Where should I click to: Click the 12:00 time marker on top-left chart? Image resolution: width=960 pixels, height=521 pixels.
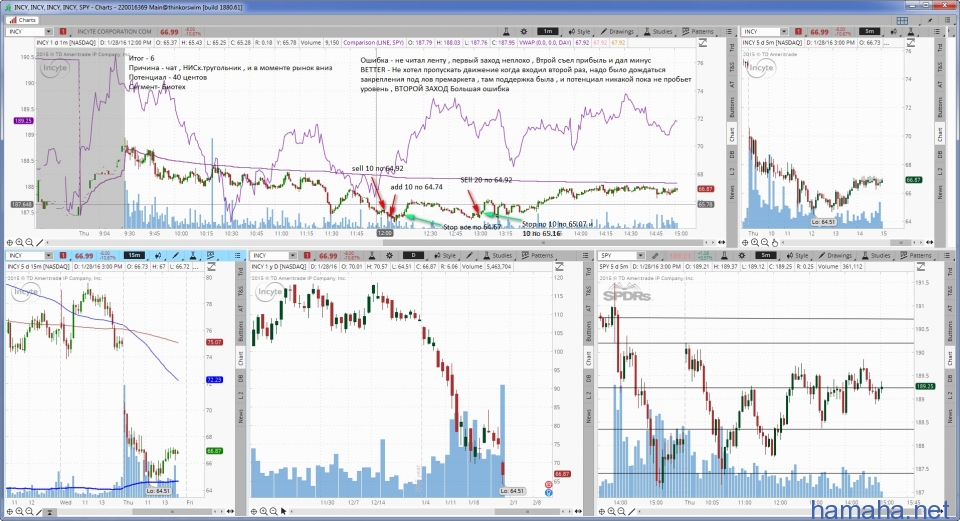click(384, 233)
